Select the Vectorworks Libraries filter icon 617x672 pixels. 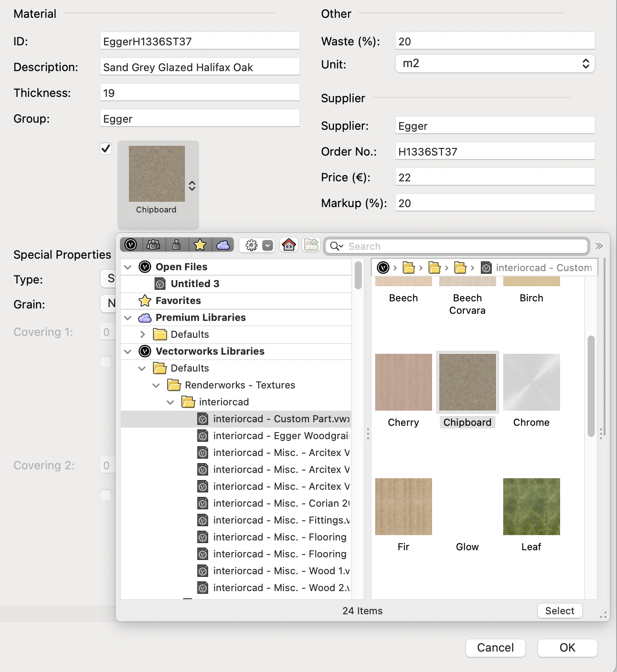131,245
